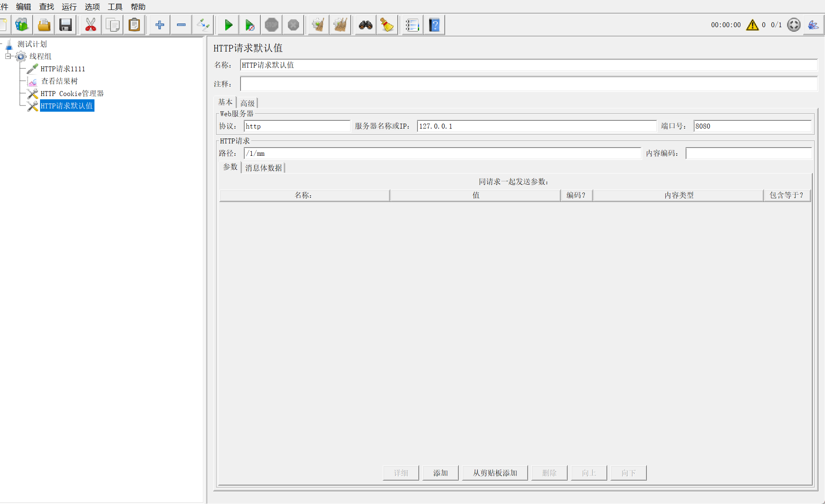Click the 删除 button

549,473
